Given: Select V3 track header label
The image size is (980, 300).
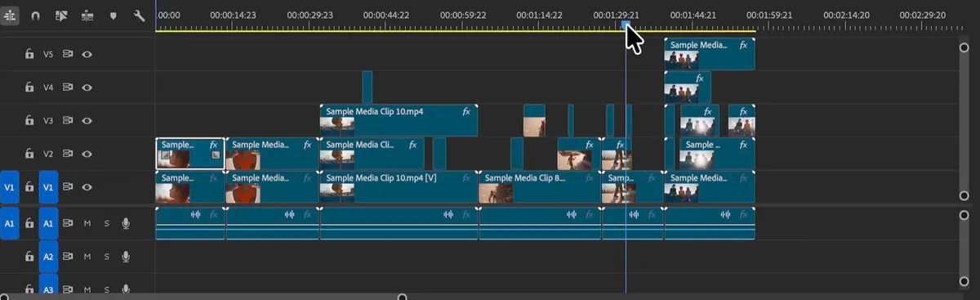Looking at the screenshot, I should click(48, 121).
